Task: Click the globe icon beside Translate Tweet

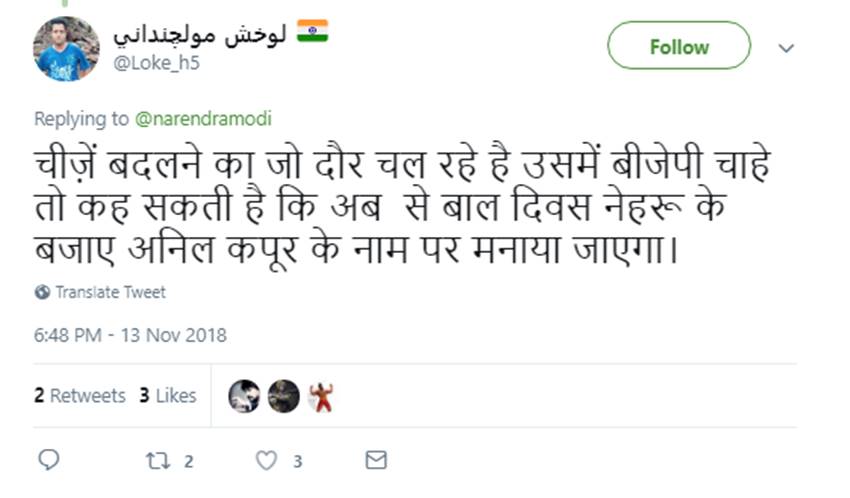Action: (42, 292)
